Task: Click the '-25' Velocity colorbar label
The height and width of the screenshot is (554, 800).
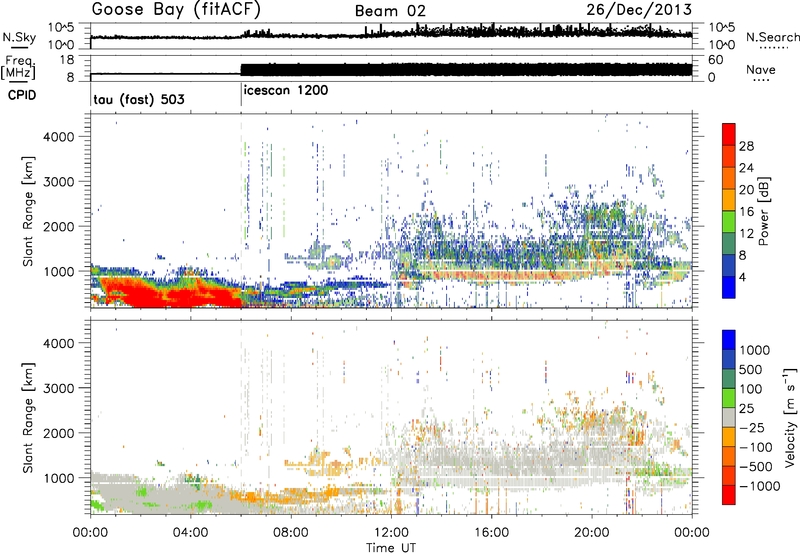Action: pyautogui.click(x=752, y=428)
